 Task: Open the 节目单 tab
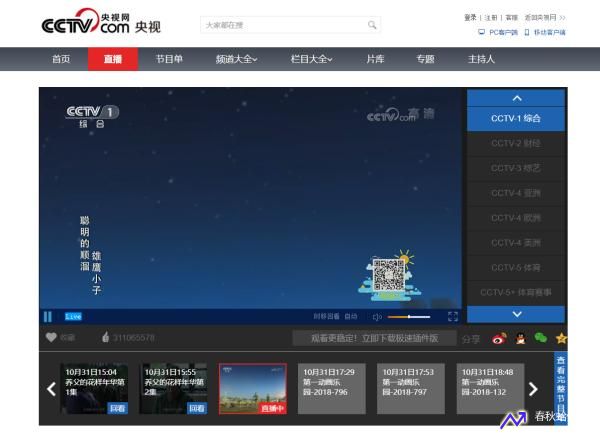tap(169, 59)
